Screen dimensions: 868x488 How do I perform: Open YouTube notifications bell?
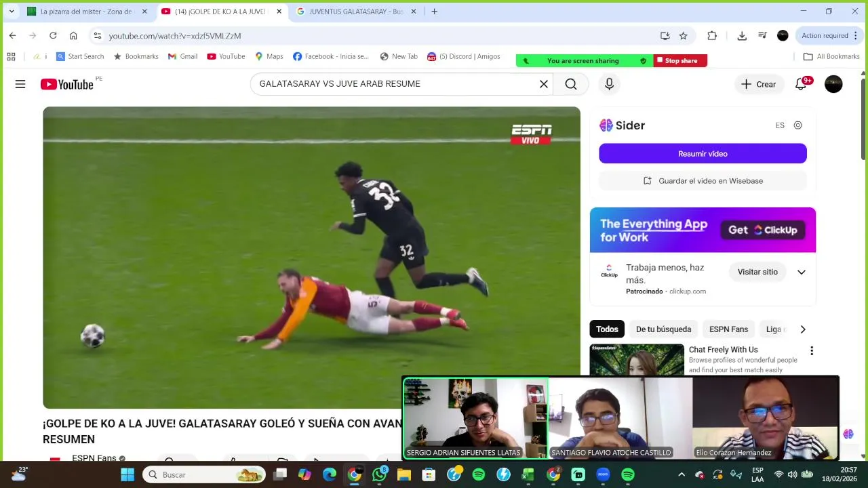pyautogui.click(x=802, y=84)
